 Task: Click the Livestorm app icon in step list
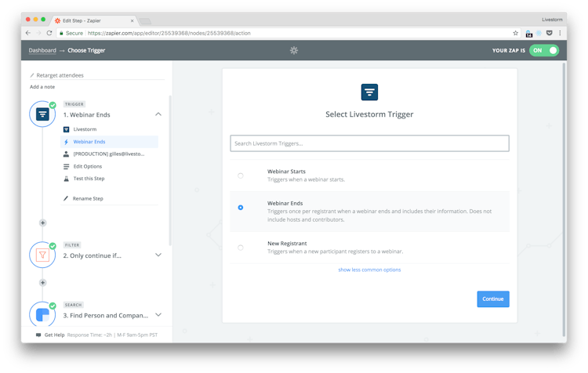coord(66,129)
